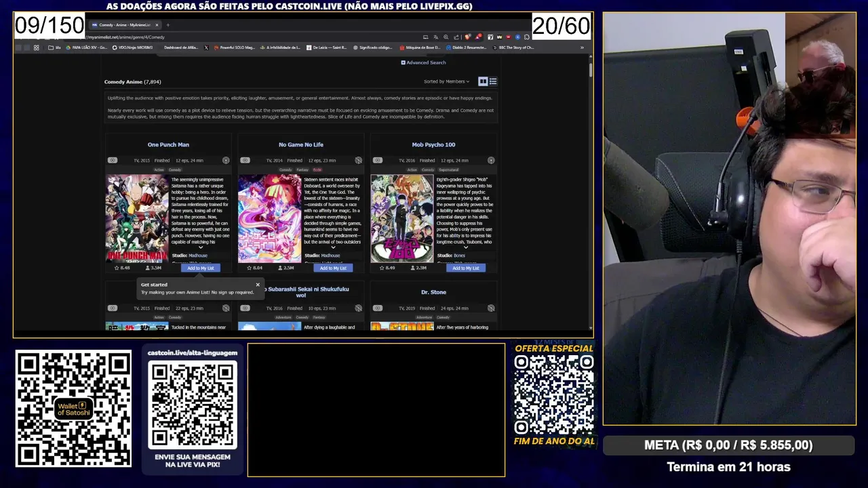Expand the Mob Psycho 100 synopsis arrow
The height and width of the screenshot is (488, 868).
(465, 247)
